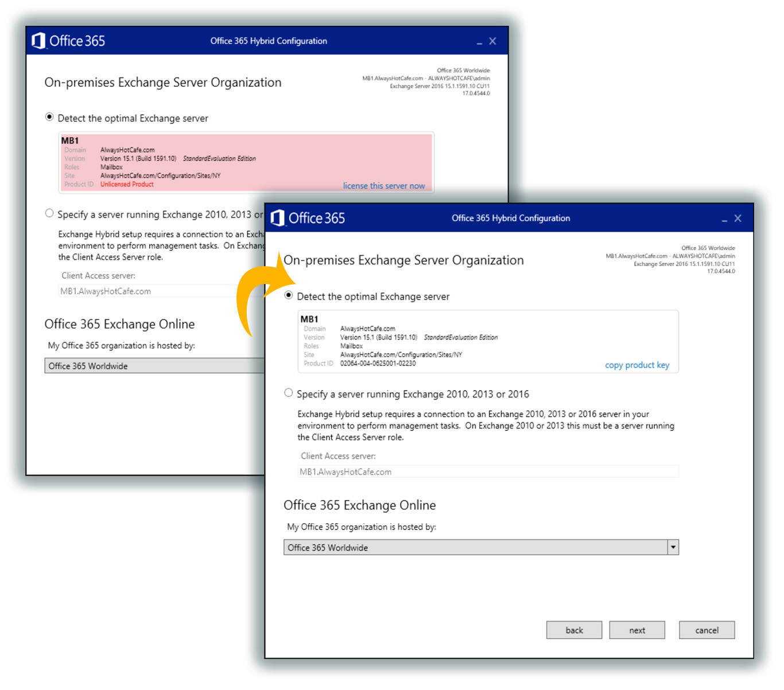Click the Office 365 Hybrid Configuration title bar
This screenshot has height=690, width=784.
[510, 218]
